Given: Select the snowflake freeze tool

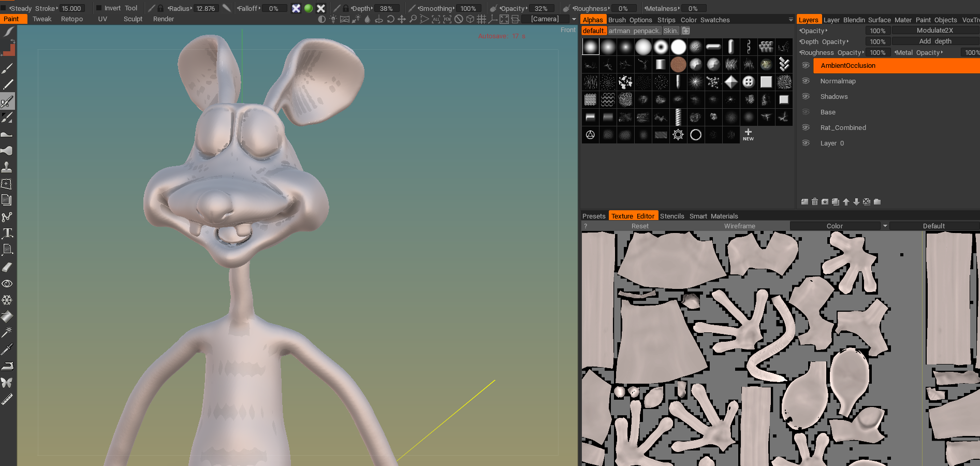Looking at the screenshot, I should (x=7, y=300).
